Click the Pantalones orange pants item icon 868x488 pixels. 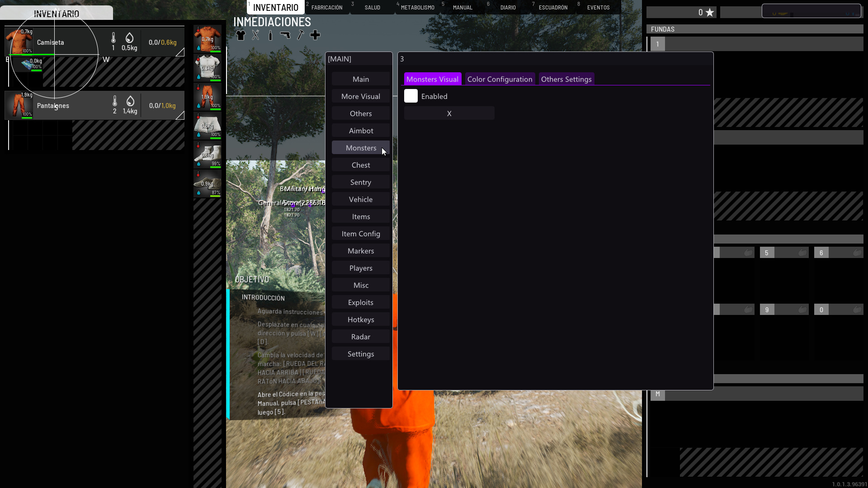click(19, 105)
